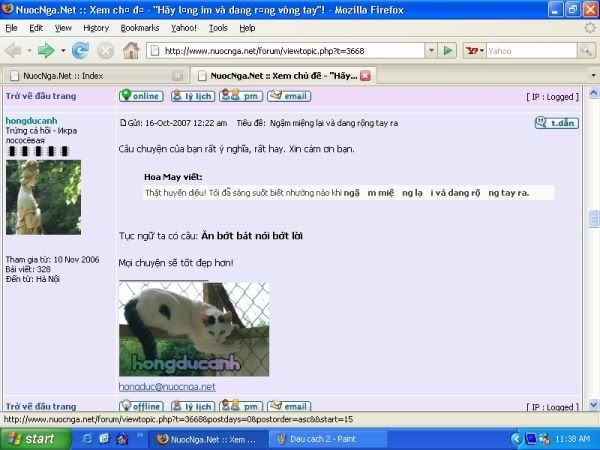Expand the Back button history dropdown
Screen dimensions: 600x450
[31, 50]
